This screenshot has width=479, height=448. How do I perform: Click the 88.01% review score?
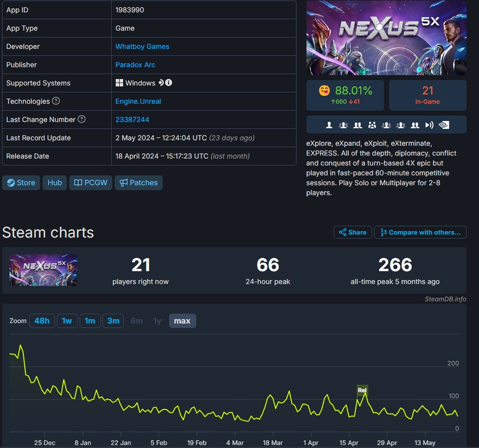pyautogui.click(x=354, y=90)
